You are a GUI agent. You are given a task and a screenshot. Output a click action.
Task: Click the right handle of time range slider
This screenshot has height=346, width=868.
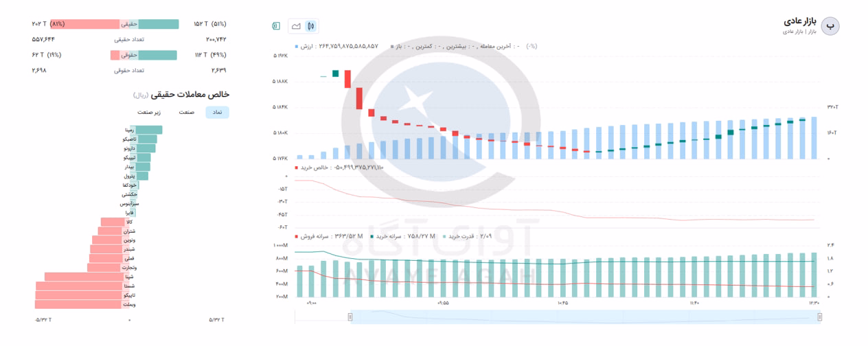click(x=820, y=317)
